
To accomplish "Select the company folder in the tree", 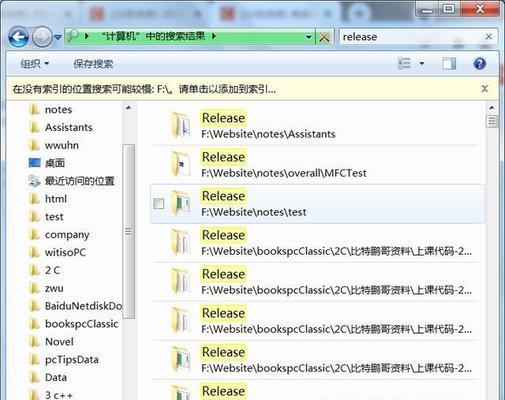I will [x=67, y=235].
